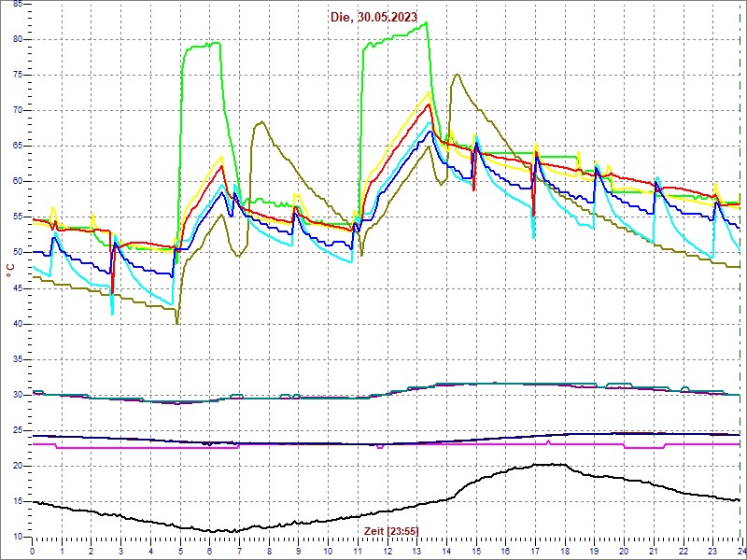747x560 pixels.
Task: Click hour 14 on the time axis
Action: pos(446,549)
